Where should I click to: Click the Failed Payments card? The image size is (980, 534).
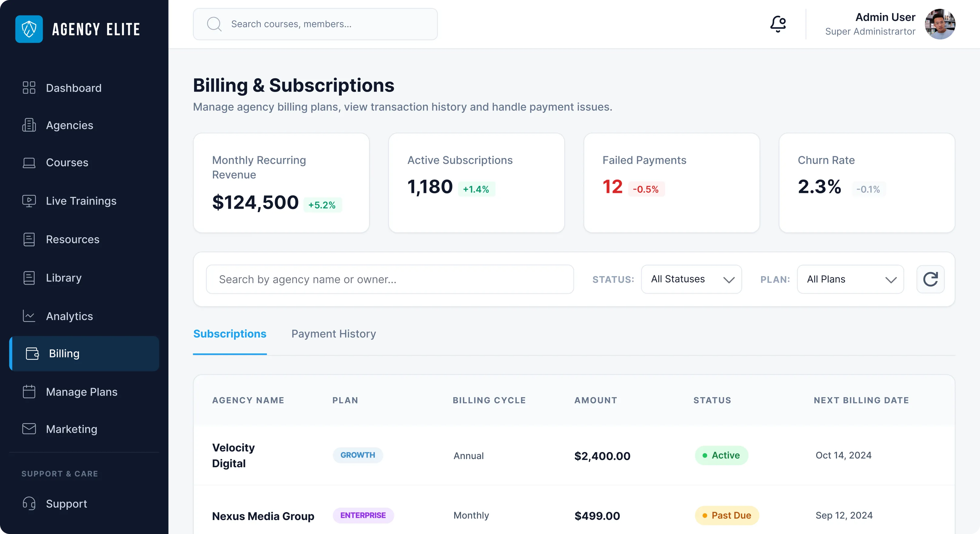coord(671,183)
